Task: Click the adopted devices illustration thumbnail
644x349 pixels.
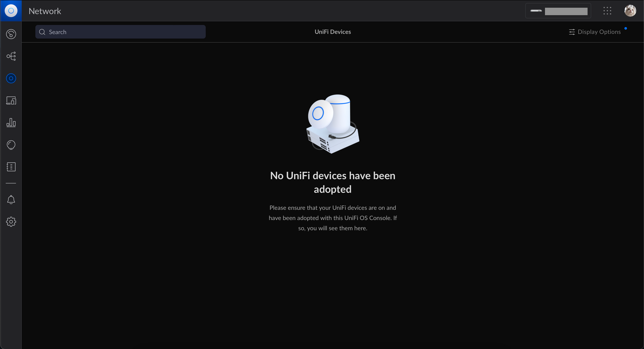Action: [333, 123]
